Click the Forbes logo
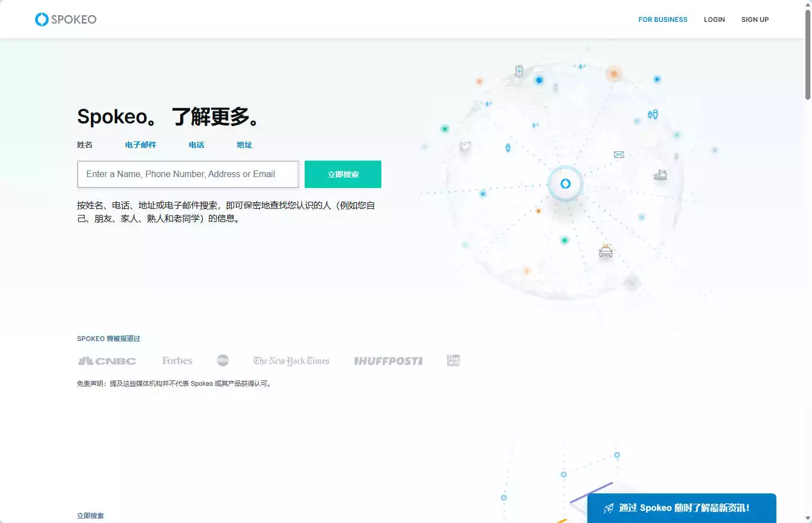The image size is (812, 523). (177, 361)
